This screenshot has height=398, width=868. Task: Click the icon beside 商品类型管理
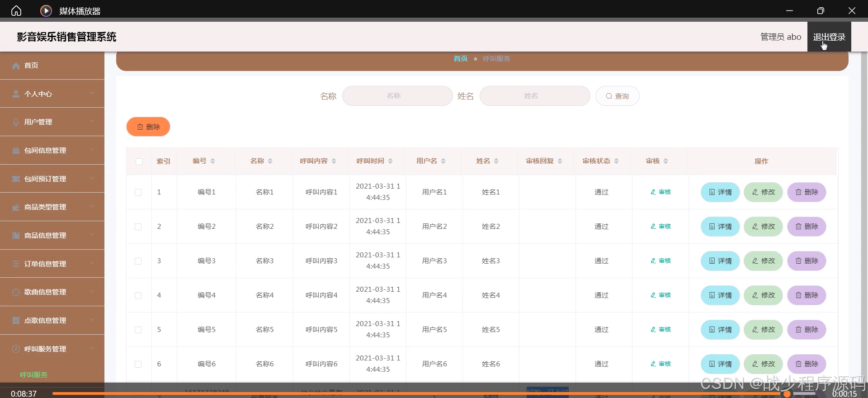(16, 207)
